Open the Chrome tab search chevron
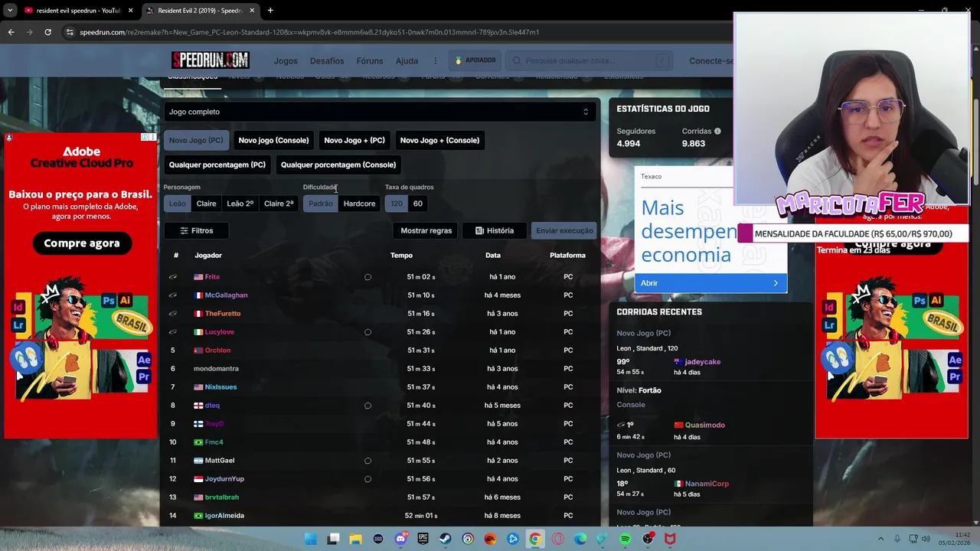 pyautogui.click(x=10, y=11)
